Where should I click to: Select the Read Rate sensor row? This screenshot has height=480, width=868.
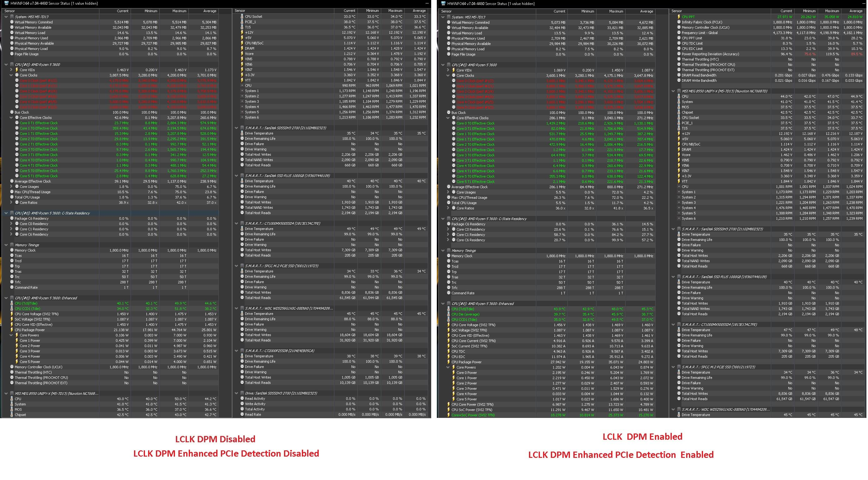253,414
